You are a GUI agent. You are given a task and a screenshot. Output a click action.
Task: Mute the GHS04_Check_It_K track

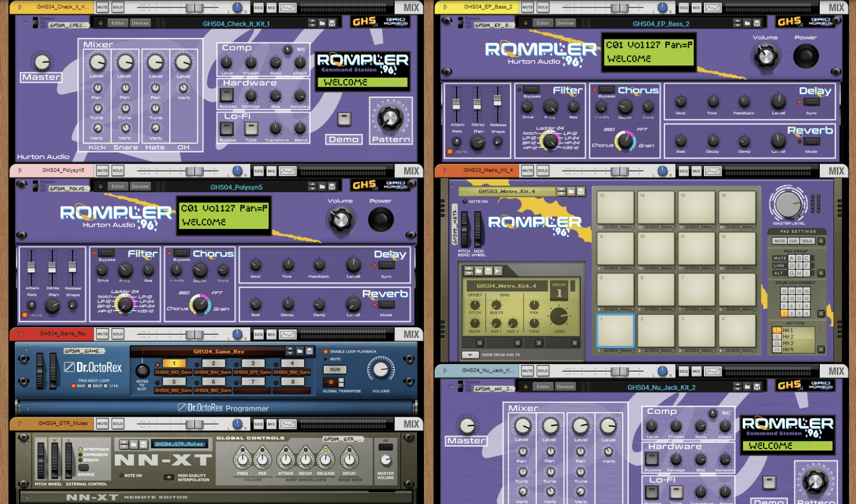[102, 8]
